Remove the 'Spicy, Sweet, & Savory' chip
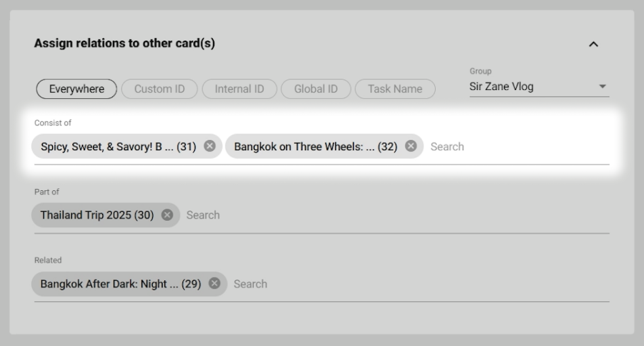Screen dimensions: 644x346 (x=210, y=146)
